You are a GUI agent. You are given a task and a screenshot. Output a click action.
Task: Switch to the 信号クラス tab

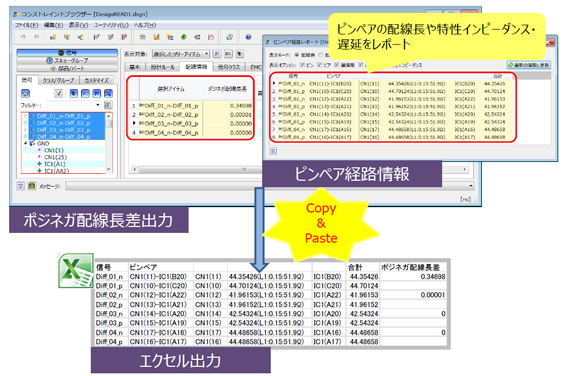coord(229,67)
